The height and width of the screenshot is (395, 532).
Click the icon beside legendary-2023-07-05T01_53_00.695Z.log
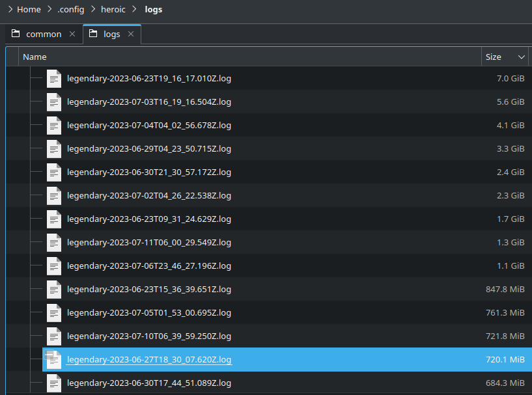click(x=53, y=312)
